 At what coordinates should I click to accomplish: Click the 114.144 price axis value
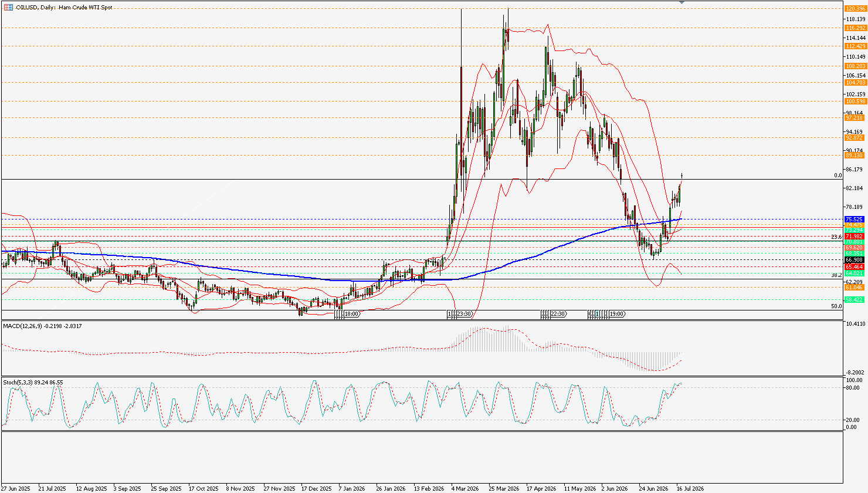click(855, 38)
